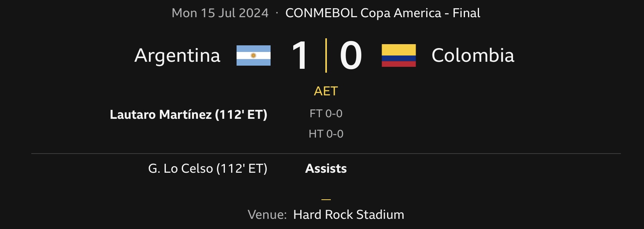Click Colombia's score of 0
This screenshot has width=644, height=229.
pyautogui.click(x=350, y=55)
